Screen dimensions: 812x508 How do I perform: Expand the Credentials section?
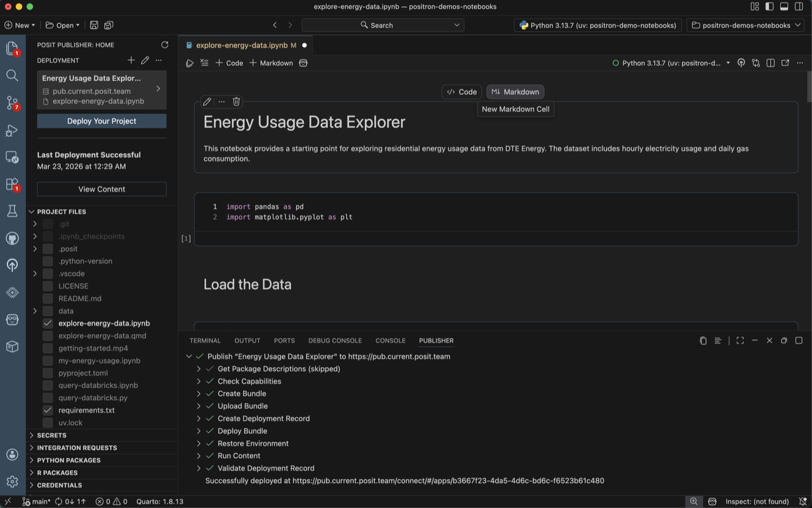click(x=102, y=485)
